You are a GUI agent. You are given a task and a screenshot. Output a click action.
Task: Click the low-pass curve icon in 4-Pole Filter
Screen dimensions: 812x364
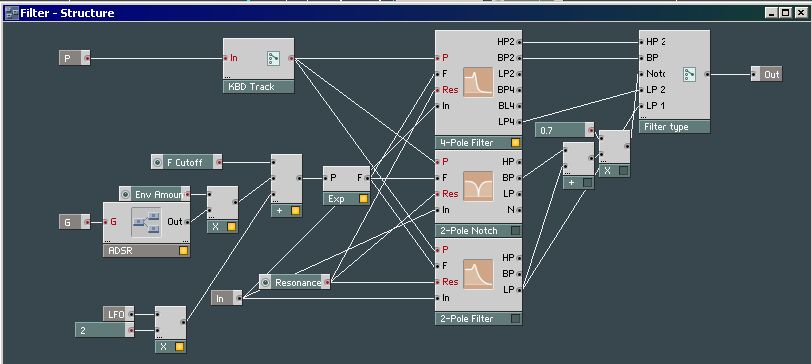[478, 82]
